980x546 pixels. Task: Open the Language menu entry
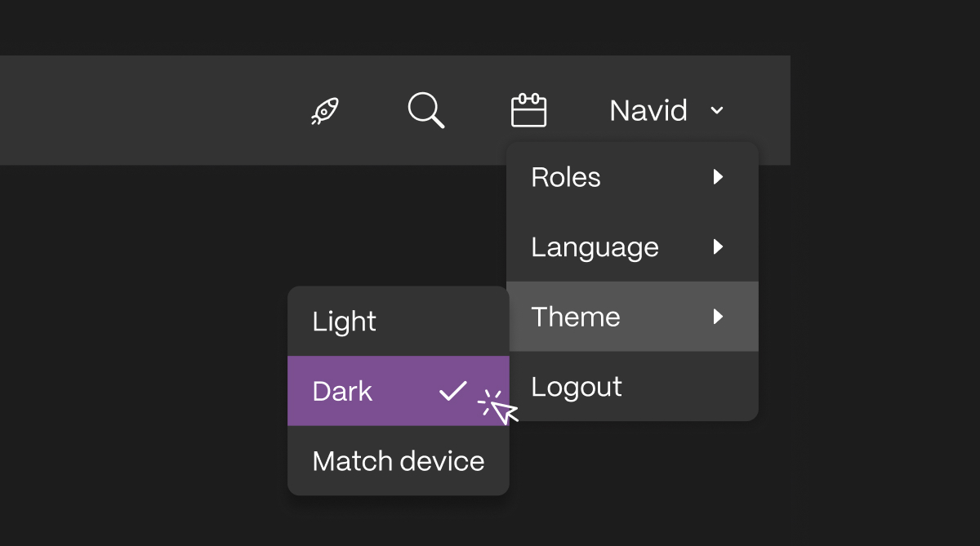coord(632,246)
